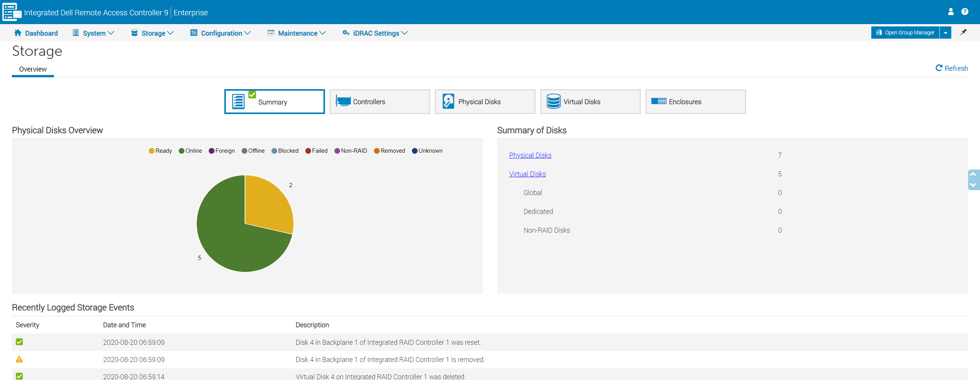Toggle the Blocked legend entry
This screenshot has height=380, width=980.
click(x=285, y=151)
